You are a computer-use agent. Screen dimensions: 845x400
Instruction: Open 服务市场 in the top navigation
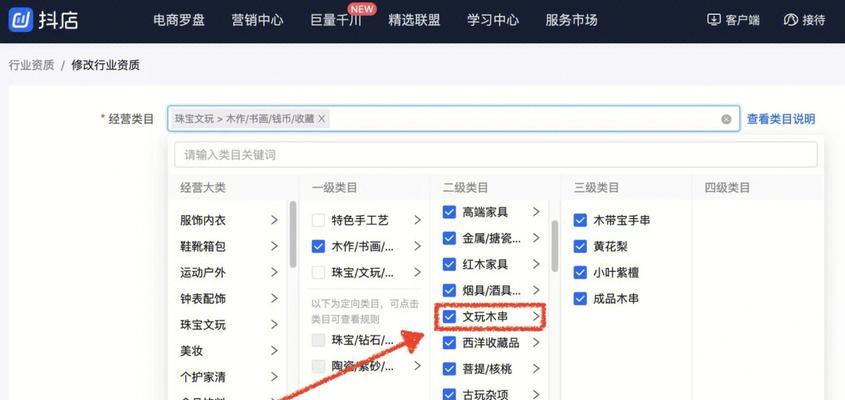(x=571, y=20)
